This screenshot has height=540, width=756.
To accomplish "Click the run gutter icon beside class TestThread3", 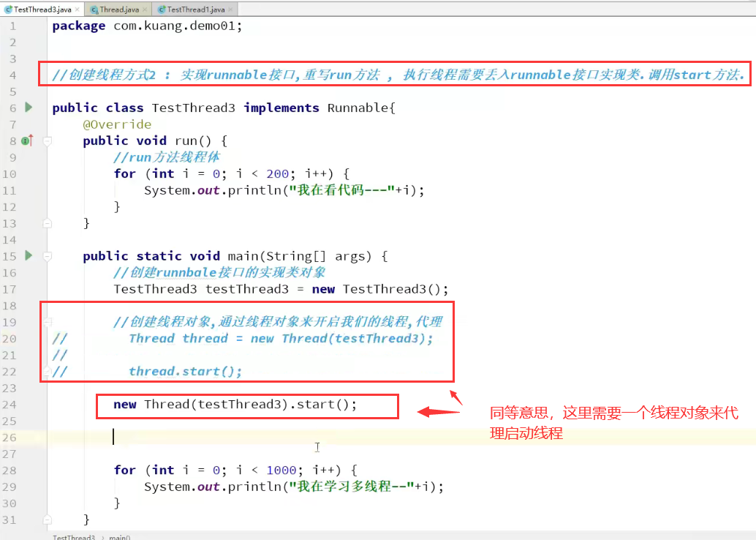I will [x=29, y=107].
